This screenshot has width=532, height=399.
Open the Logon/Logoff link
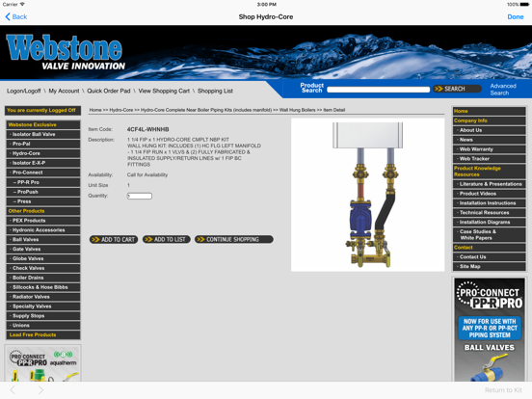(23, 91)
